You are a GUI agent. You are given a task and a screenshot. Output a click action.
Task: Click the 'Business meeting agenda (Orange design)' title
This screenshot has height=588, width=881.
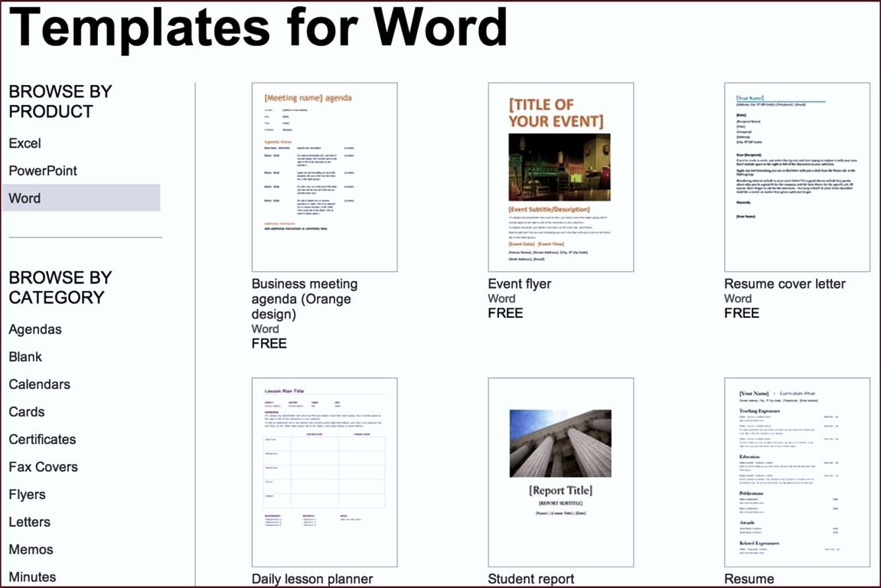click(x=305, y=299)
